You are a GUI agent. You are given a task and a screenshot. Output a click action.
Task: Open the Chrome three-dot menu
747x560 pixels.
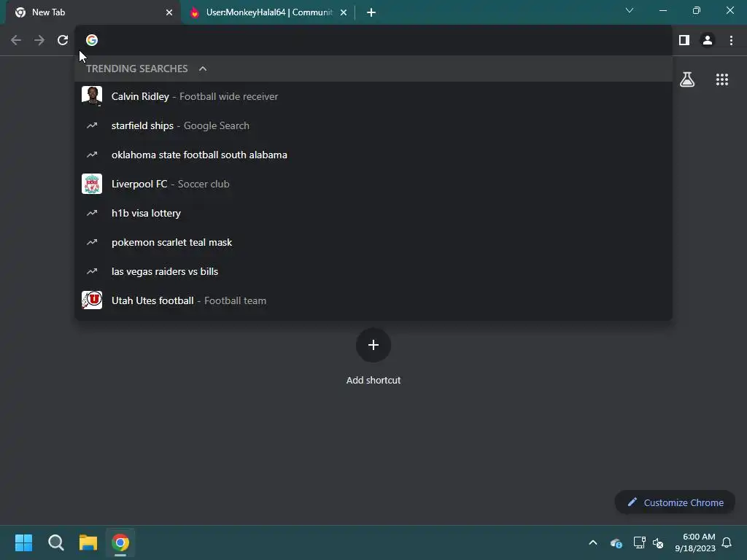coord(731,41)
